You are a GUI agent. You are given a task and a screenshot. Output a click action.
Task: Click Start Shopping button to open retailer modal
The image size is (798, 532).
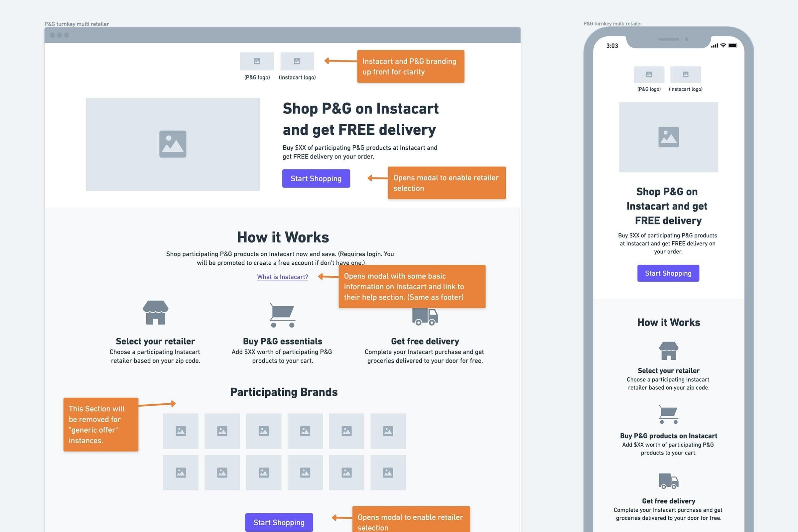317,178
